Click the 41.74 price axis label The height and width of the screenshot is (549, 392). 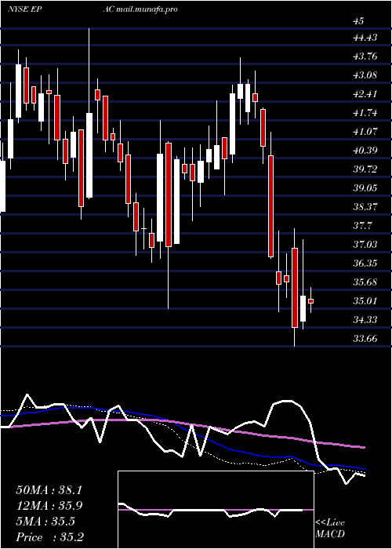pos(365,113)
